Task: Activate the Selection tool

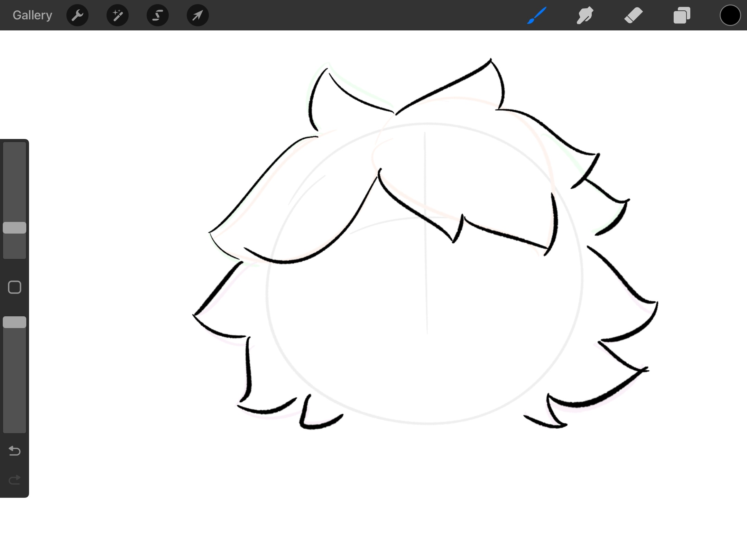Action: [158, 15]
